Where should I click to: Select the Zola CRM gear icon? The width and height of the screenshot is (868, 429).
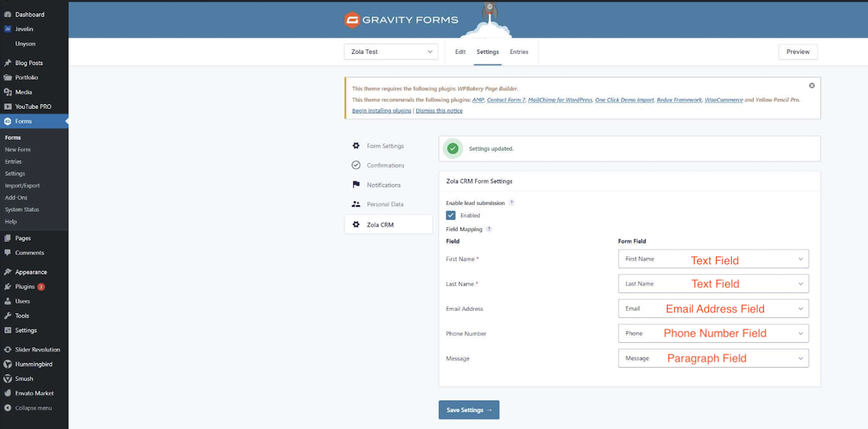[356, 224]
